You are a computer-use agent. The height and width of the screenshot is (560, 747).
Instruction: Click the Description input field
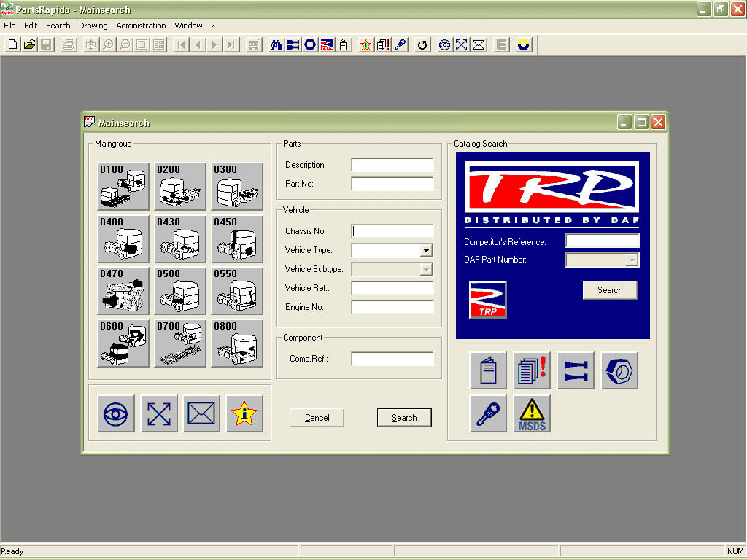392,165
